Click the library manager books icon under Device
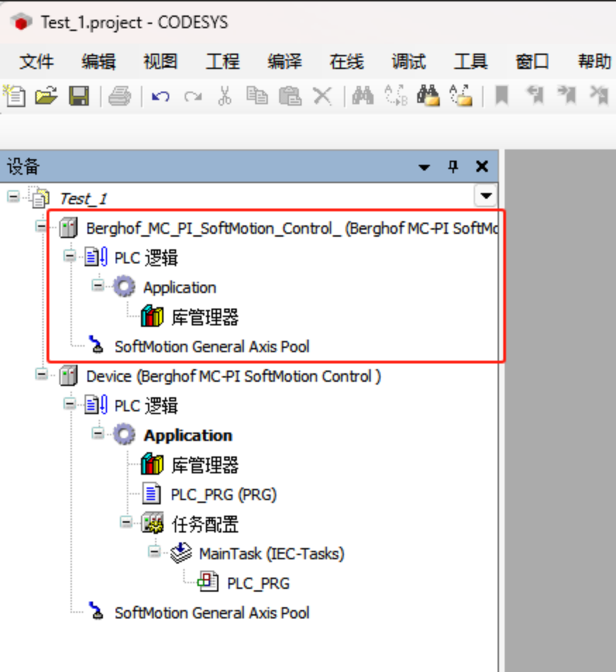 click(152, 464)
